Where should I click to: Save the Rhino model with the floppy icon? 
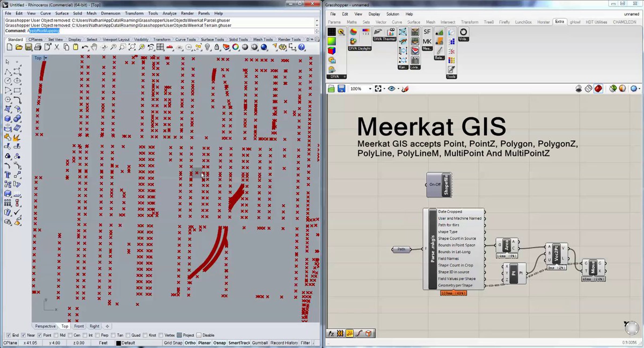point(28,47)
